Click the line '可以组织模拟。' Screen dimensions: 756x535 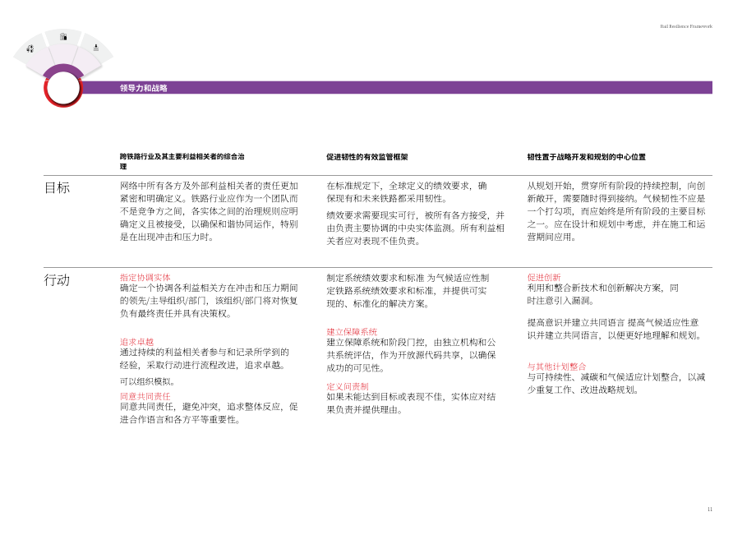pos(148,381)
